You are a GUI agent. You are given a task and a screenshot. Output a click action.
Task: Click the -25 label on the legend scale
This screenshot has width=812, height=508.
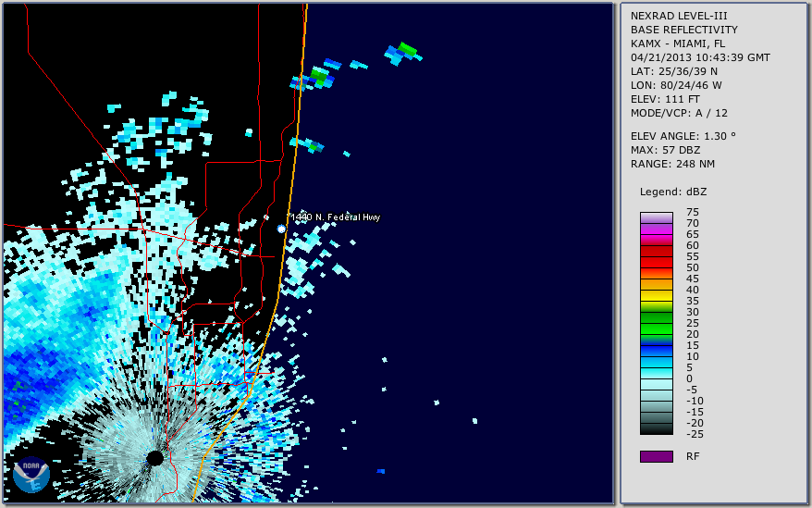pyautogui.click(x=695, y=434)
